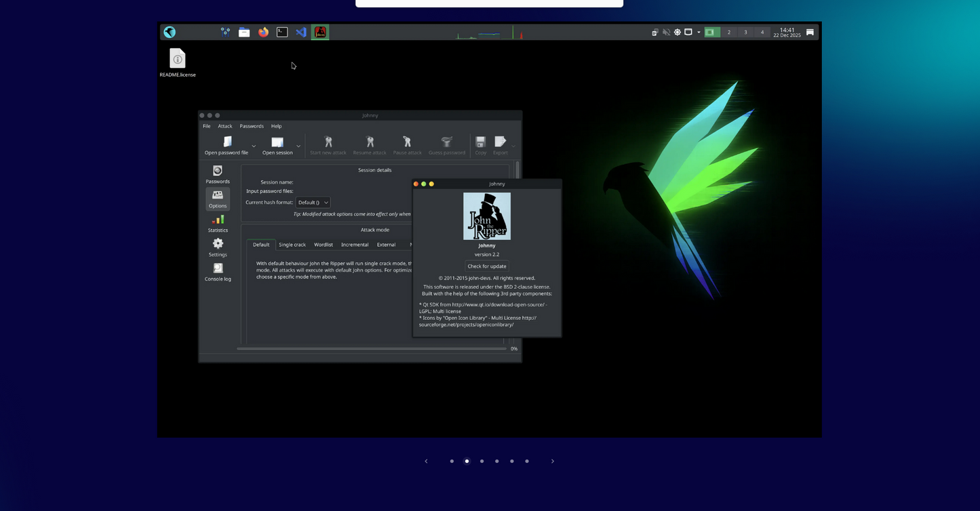
Task: Open the Attack menu
Action: (225, 126)
